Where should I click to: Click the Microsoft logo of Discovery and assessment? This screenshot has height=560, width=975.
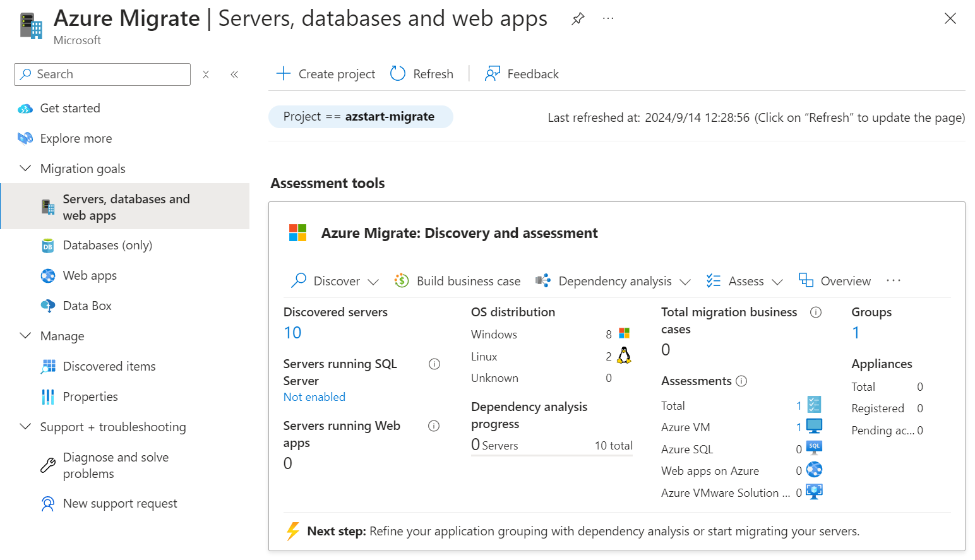[x=298, y=233]
